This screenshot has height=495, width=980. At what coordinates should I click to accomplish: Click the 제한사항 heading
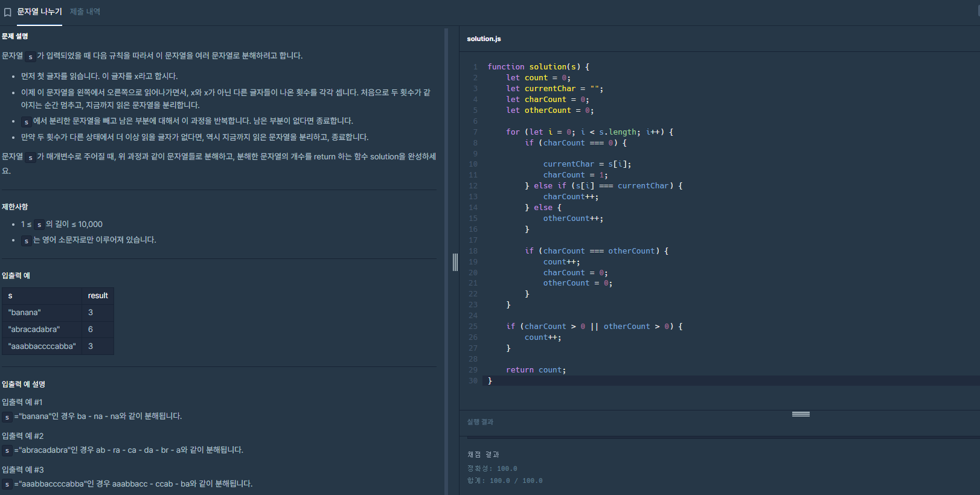[x=15, y=206]
